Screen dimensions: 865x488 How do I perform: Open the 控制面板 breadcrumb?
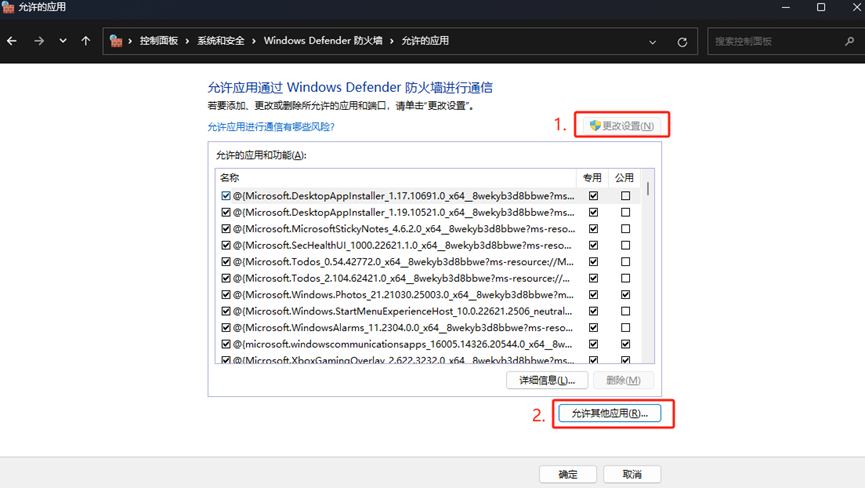coord(159,41)
